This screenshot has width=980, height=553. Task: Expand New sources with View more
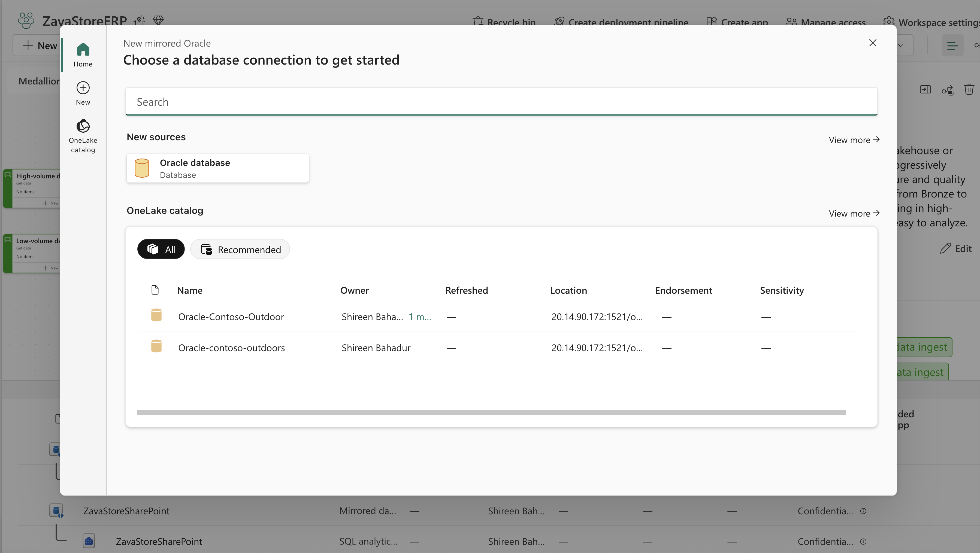[854, 140]
